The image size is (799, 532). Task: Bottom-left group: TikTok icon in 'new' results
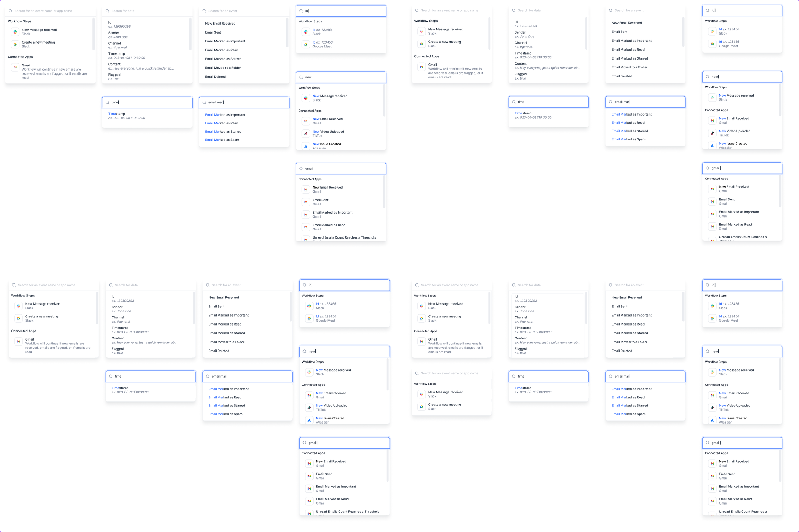[x=309, y=408]
